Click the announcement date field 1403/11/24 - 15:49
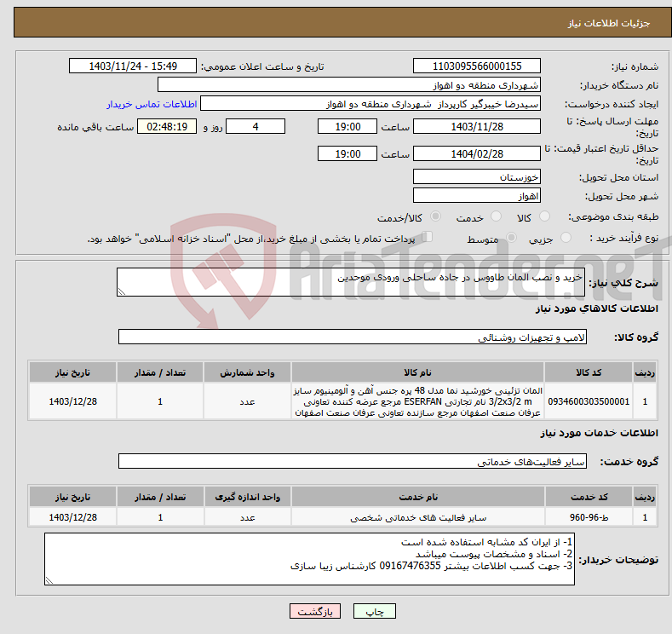 [132, 66]
